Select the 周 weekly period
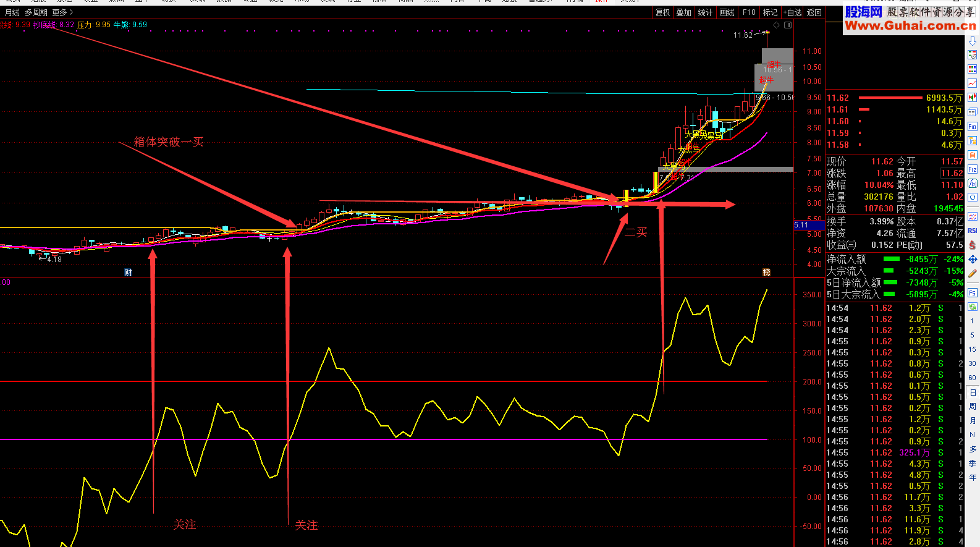The height and width of the screenshot is (547, 980). point(973,407)
